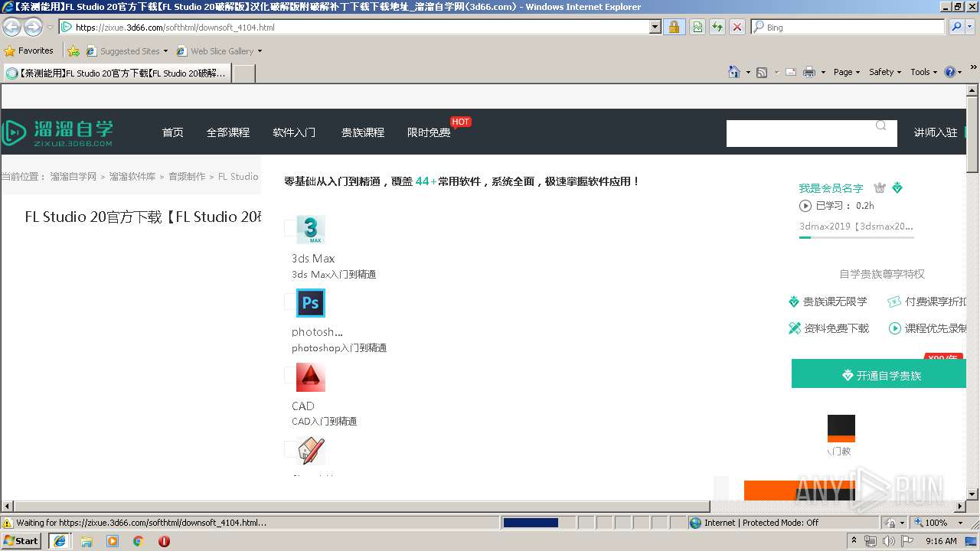Expand the Suggested Sites dropdown

pos(165,51)
